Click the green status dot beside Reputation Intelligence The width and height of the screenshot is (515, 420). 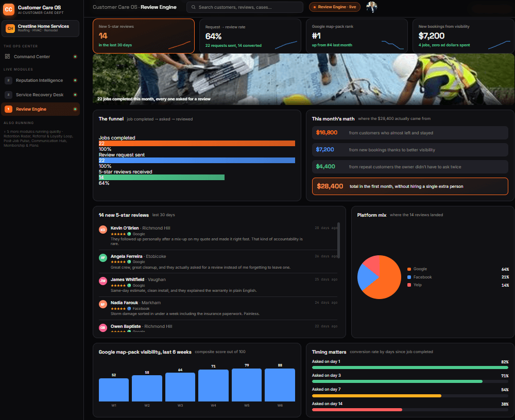[75, 80]
